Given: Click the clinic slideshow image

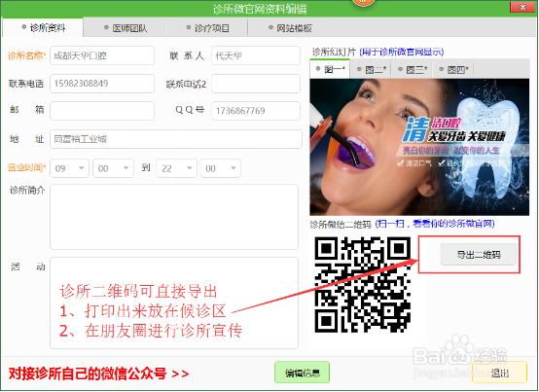Looking at the screenshot, I should pos(419,147).
